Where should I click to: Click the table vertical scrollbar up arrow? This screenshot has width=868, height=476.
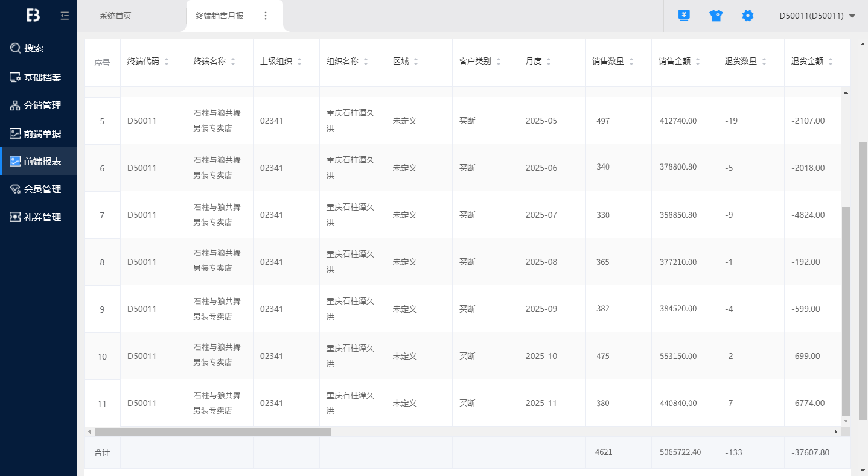point(845,92)
